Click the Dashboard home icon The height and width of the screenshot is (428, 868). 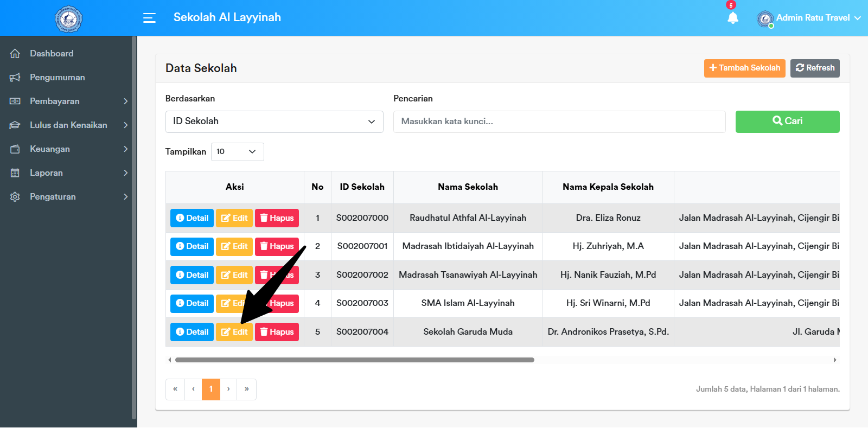point(15,54)
